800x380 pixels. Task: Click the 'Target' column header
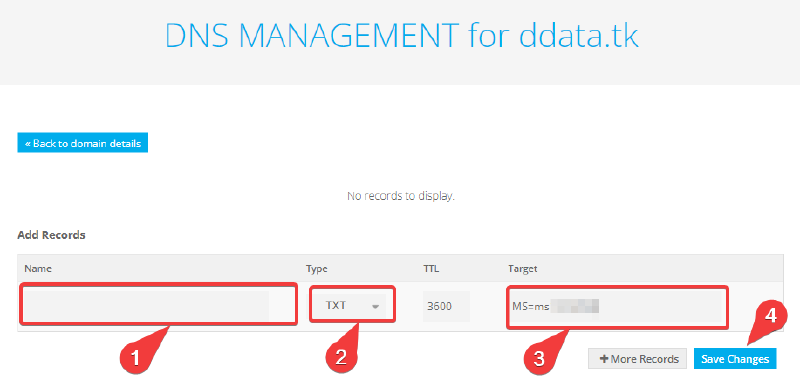tap(522, 268)
